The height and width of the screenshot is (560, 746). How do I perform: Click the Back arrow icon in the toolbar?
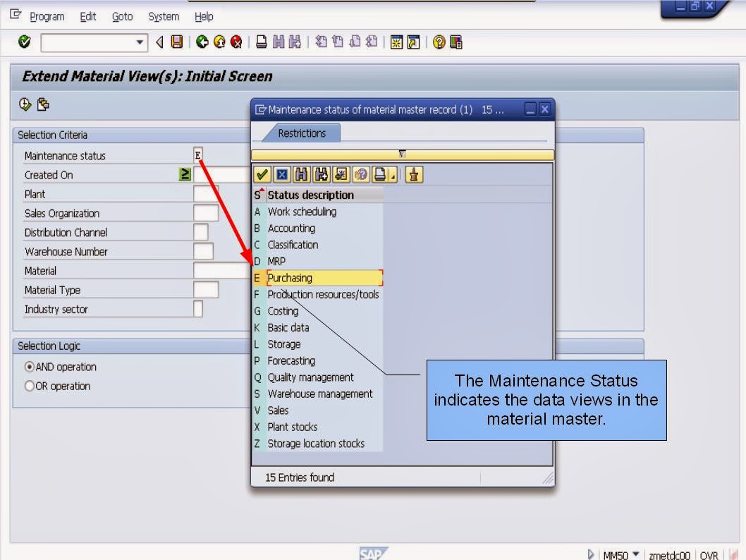201,42
